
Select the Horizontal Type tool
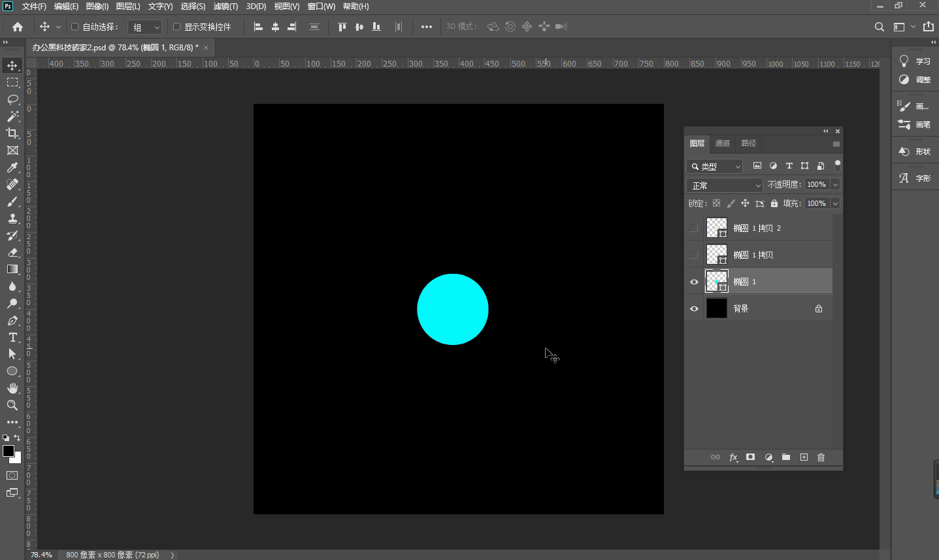(x=12, y=338)
